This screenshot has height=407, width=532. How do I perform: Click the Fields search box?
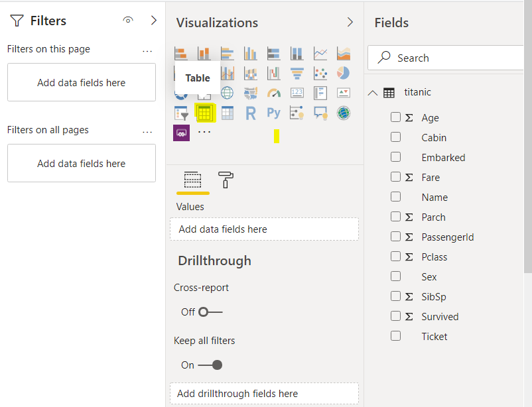(x=451, y=58)
